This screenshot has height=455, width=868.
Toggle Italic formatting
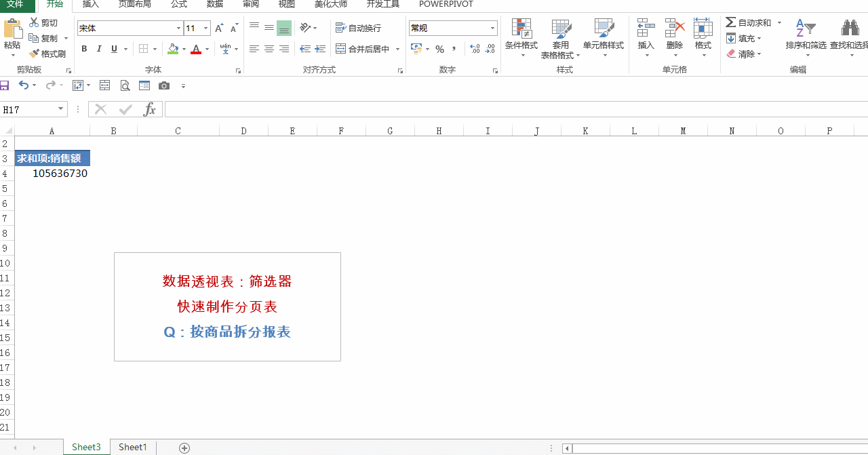point(99,49)
